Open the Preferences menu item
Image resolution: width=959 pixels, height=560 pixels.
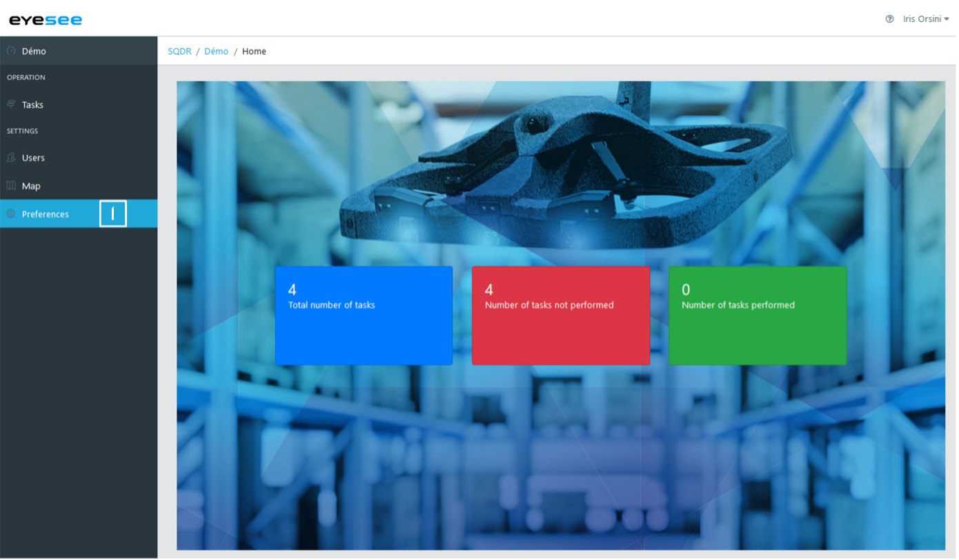tap(79, 214)
